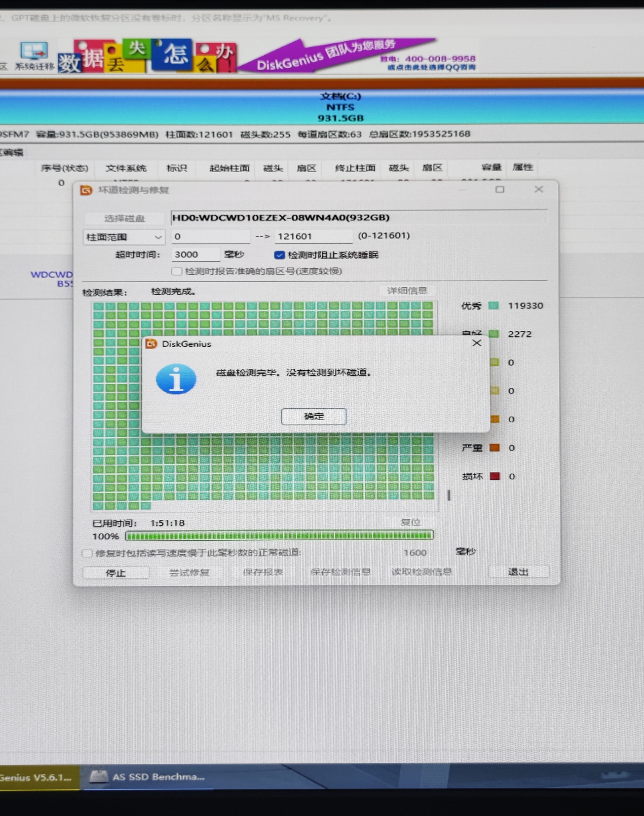Open the 柱面范围 dropdown
This screenshot has width=644, height=816.
124,237
